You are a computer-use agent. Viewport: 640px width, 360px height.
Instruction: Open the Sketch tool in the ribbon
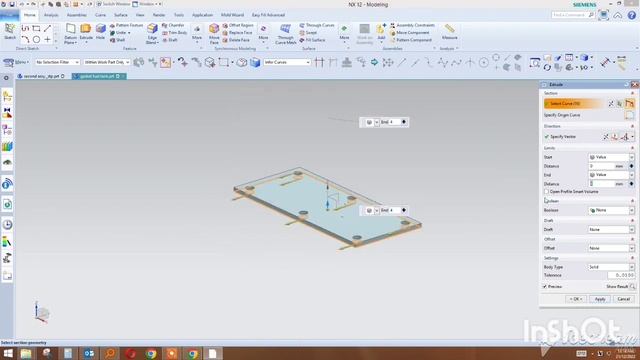pyautogui.click(x=10, y=31)
